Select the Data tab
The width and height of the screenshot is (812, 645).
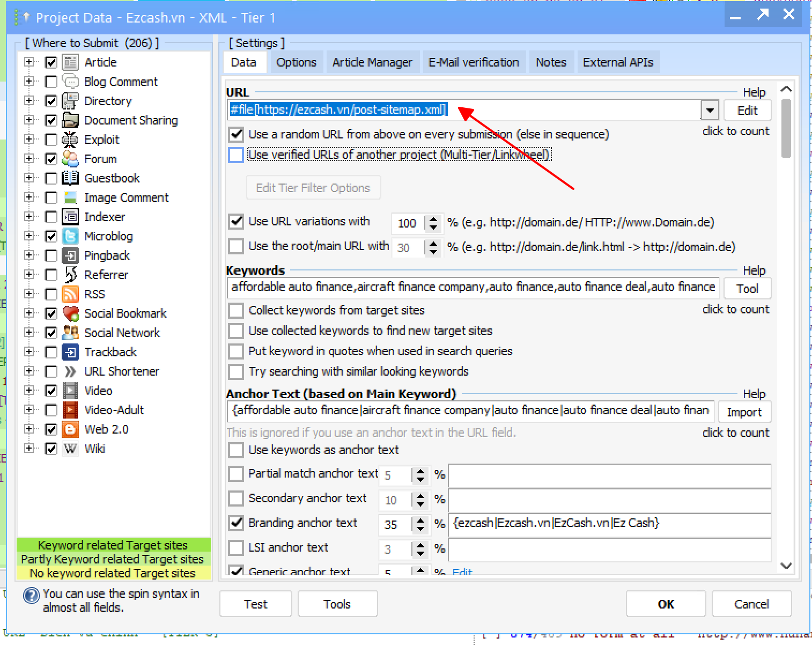click(x=244, y=62)
